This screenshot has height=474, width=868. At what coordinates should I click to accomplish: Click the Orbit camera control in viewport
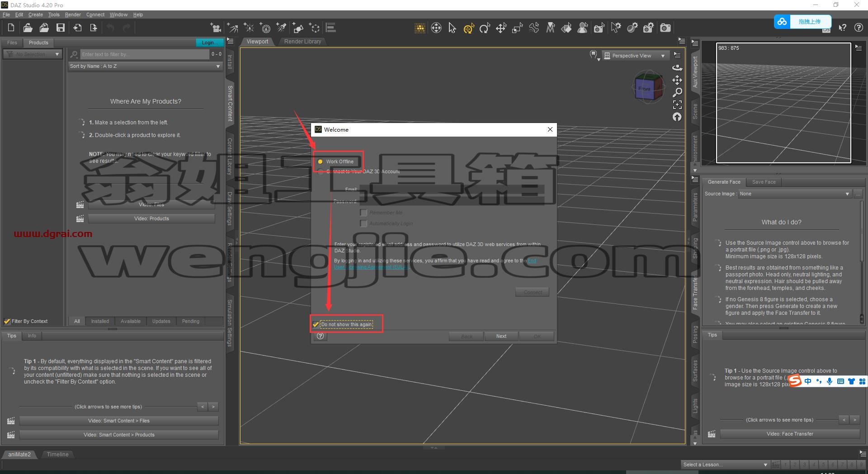tap(677, 68)
